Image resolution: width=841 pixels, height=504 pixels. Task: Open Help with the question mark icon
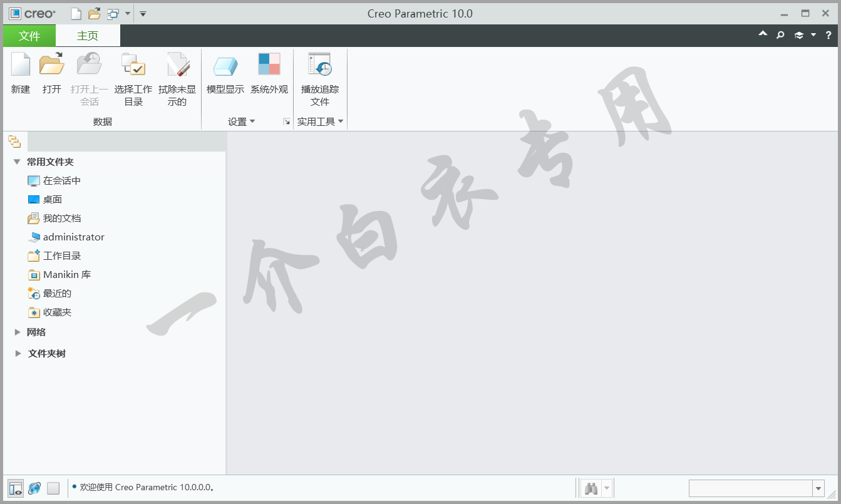tap(828, 35)
